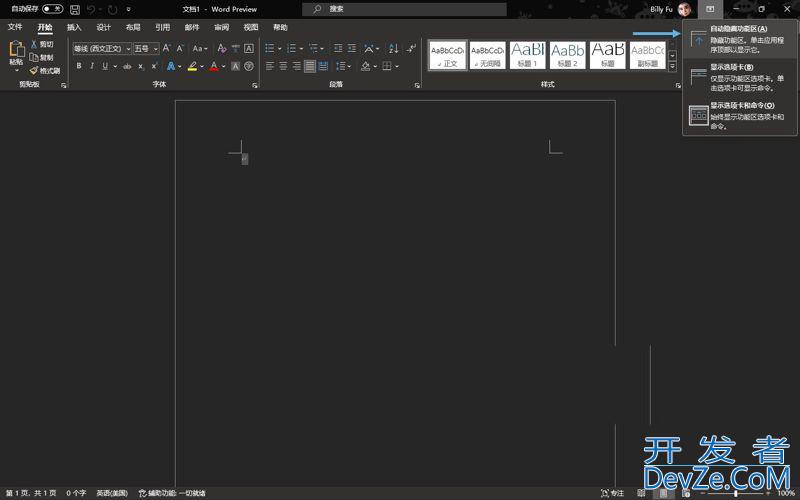Expand the Styles gallery more arrow
This screenshot has height=500, width=800.
[672, 66]
